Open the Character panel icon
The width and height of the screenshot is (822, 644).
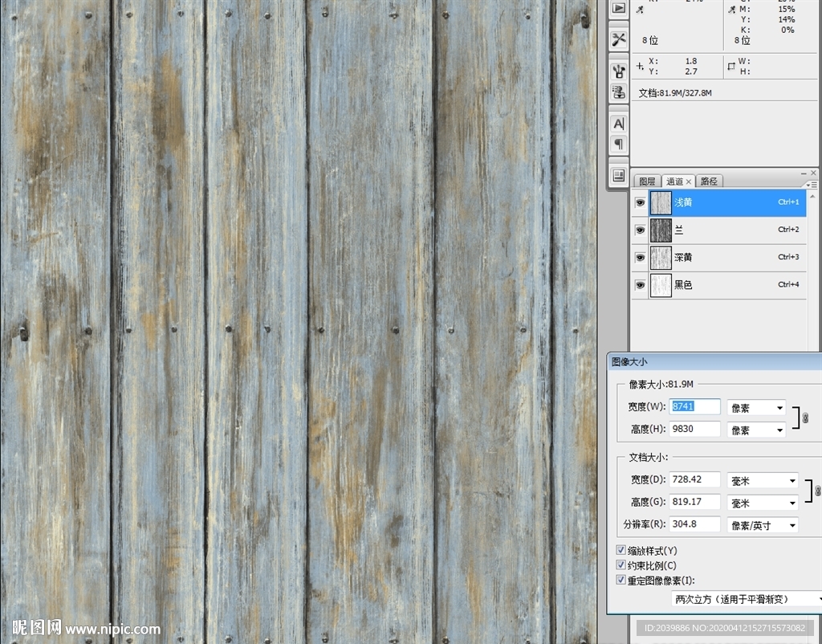(x=619, y=124)
